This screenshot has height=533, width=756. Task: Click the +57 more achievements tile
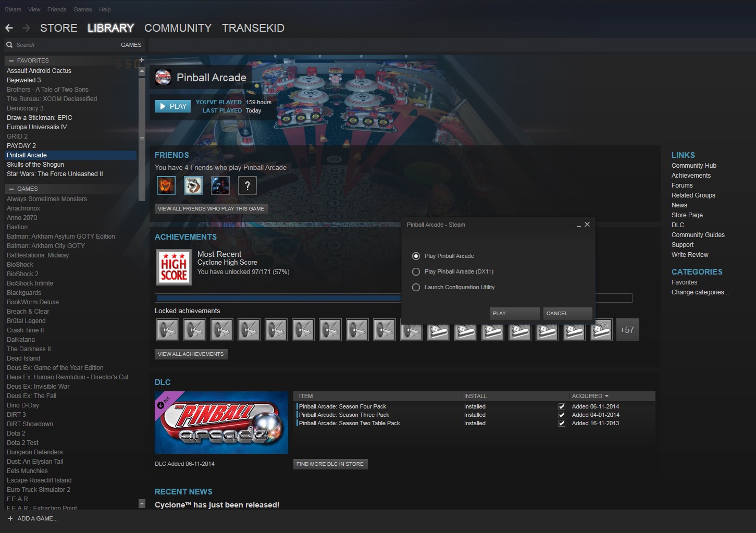tap(627, 330)
